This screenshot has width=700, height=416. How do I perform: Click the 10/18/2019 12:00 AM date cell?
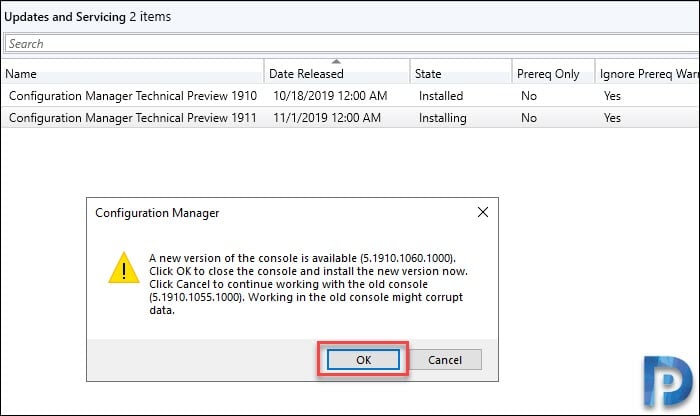click(330, 96)
